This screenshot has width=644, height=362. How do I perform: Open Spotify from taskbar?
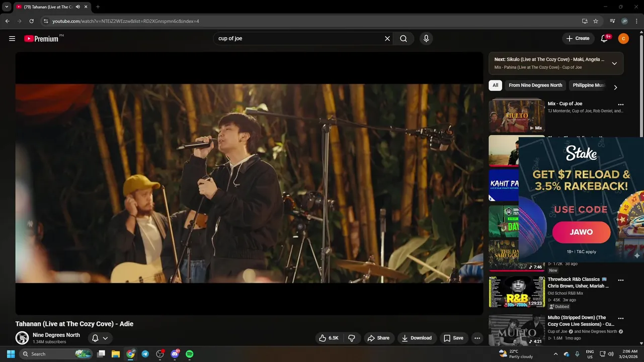click(190, 354)
